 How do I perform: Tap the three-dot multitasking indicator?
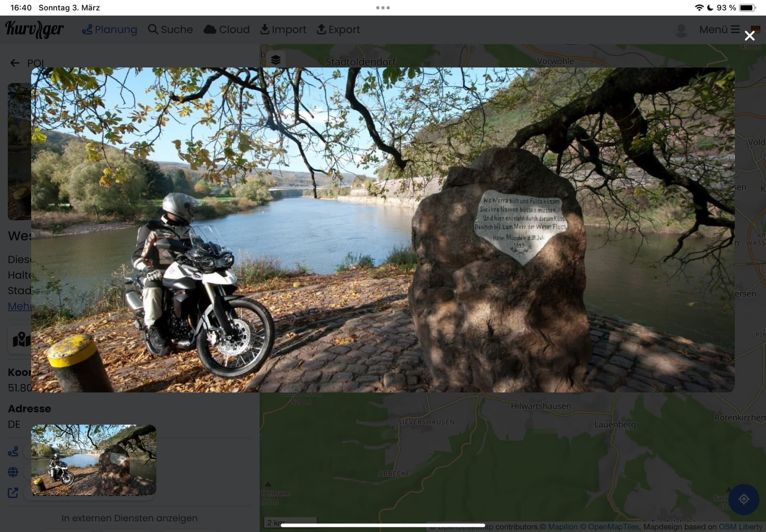tap(383, 8)
